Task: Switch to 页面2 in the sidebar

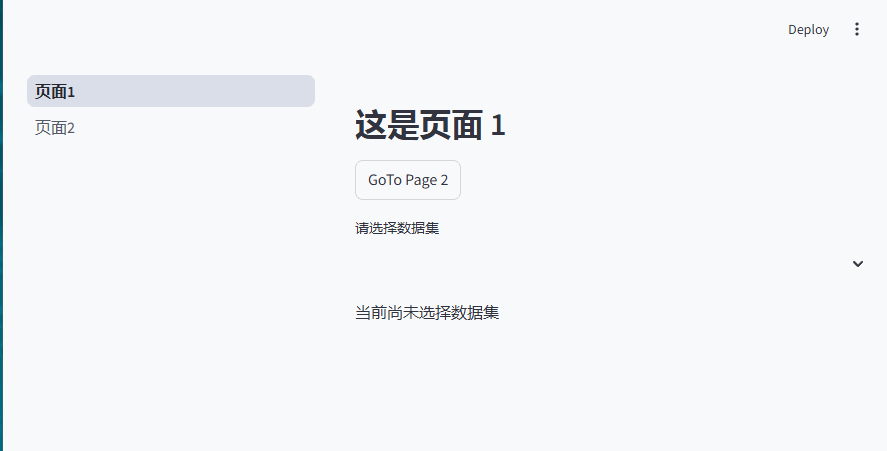Action: tap(171, 127)
